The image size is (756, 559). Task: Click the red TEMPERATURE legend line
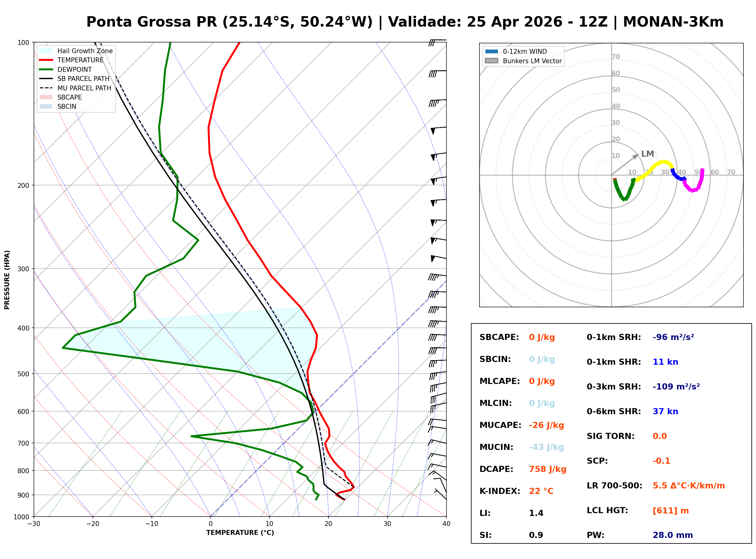tap(46, 60)
